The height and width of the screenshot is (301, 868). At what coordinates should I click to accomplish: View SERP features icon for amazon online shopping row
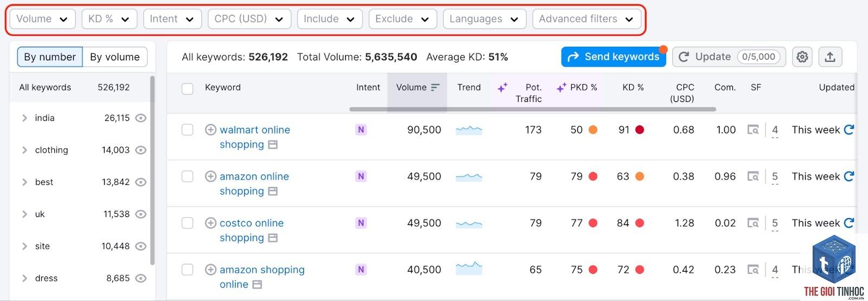pos(753,176)
